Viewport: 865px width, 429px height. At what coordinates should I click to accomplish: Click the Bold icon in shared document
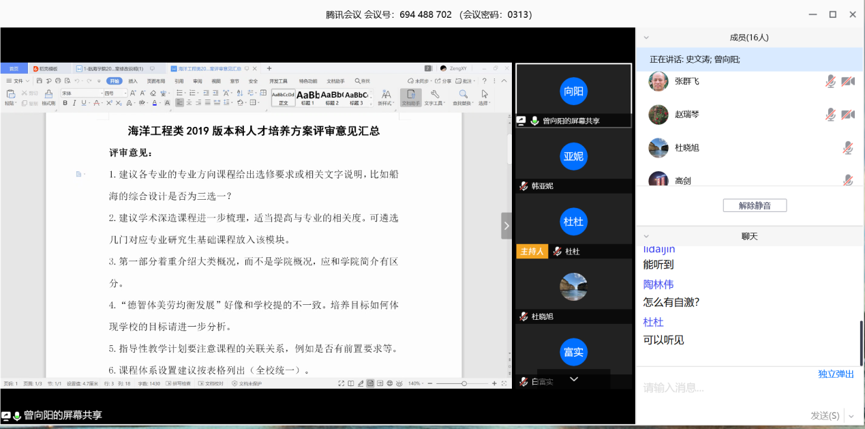(x=65, y=103)
